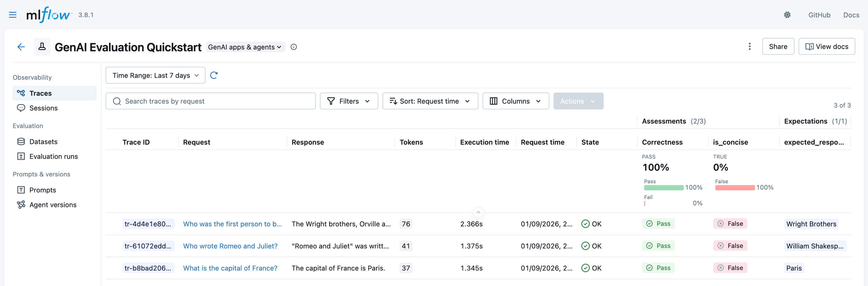Click the experiment flask icon

tap(42, 47)
